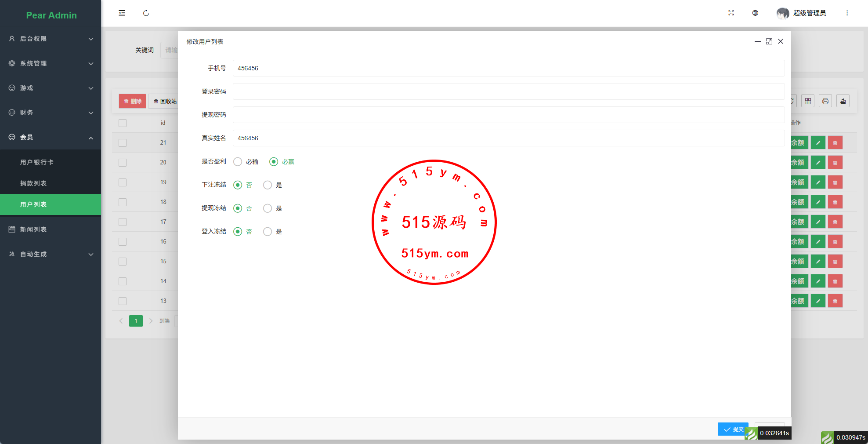Image resolution: width=868 pixels, height=444 pixels.
Task: Select 是 for 登入冻结
Action: (268, 232)
